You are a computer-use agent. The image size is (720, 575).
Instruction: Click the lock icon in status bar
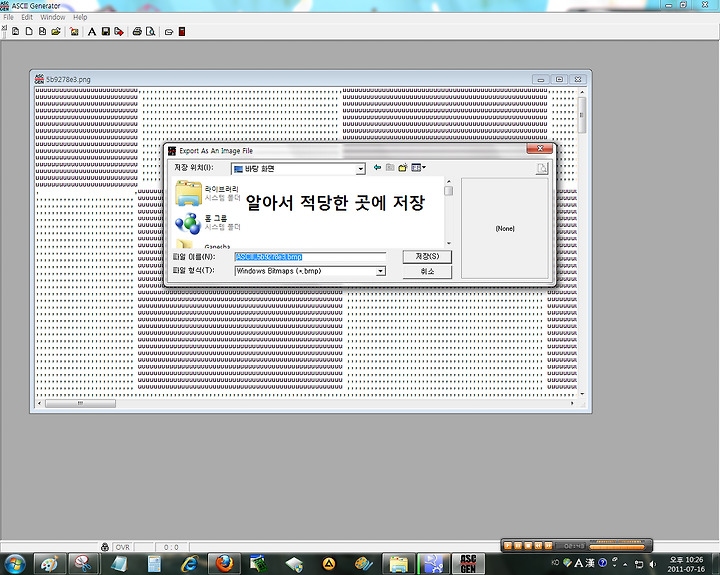105,547
